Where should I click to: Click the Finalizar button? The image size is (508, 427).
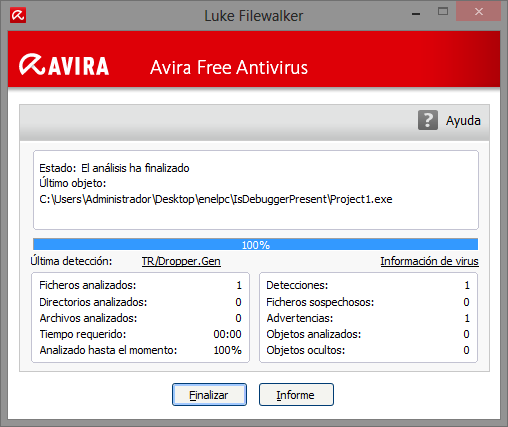pyautogui.click(x=209, y=395)
